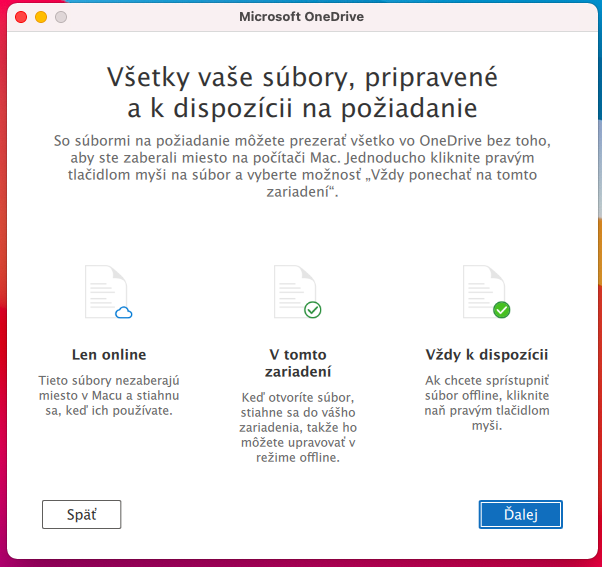This screenshot has width=602, height=567.
Task: Click the description starting 'Keď otvoríte súbor'
Action: point(300,427)
